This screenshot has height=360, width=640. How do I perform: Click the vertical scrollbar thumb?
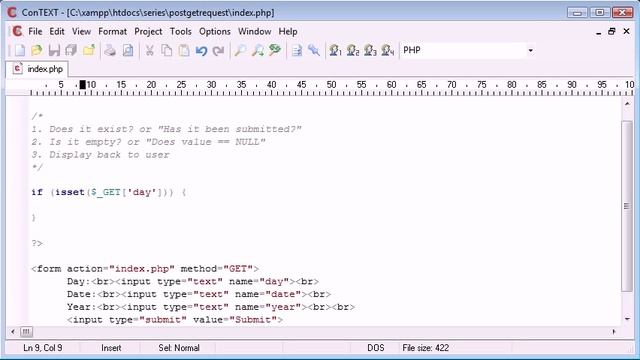pos(627,206)
